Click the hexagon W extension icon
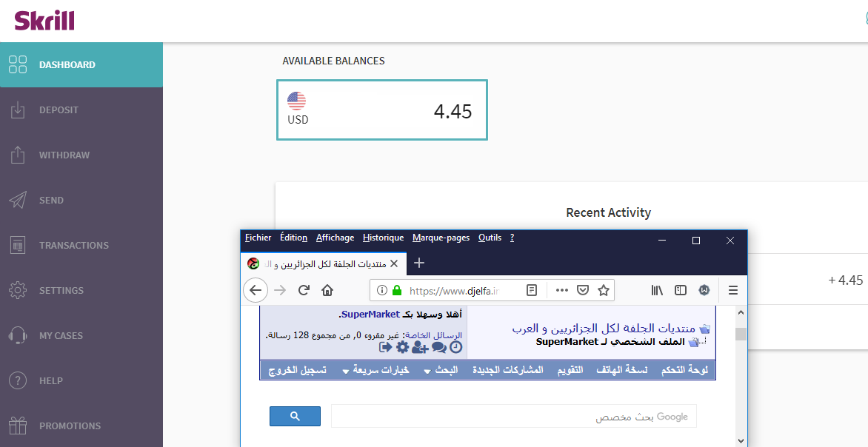 pyautogui.click(x=704, y=290)
